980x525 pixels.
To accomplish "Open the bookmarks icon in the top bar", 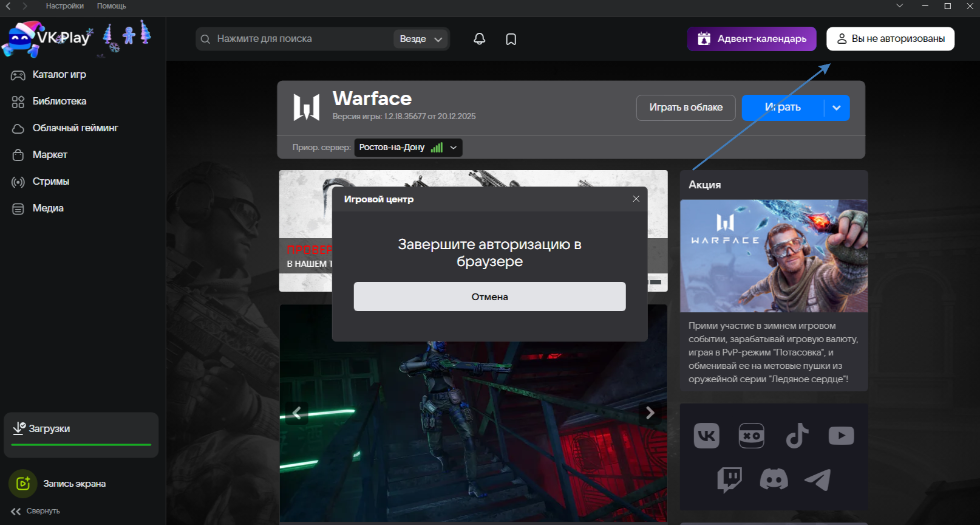I will [511, 39].
